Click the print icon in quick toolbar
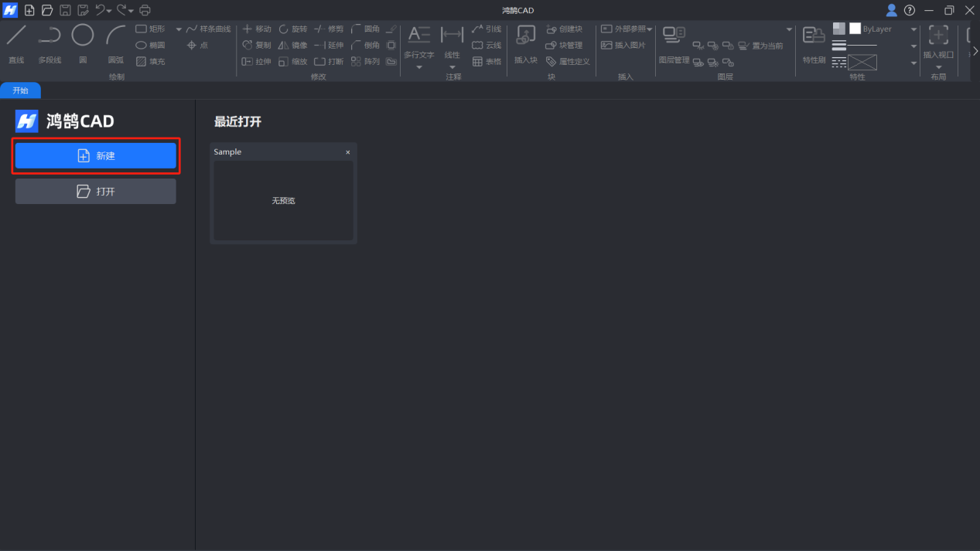Viewport: 980px width, 551px height. point(145,10)
